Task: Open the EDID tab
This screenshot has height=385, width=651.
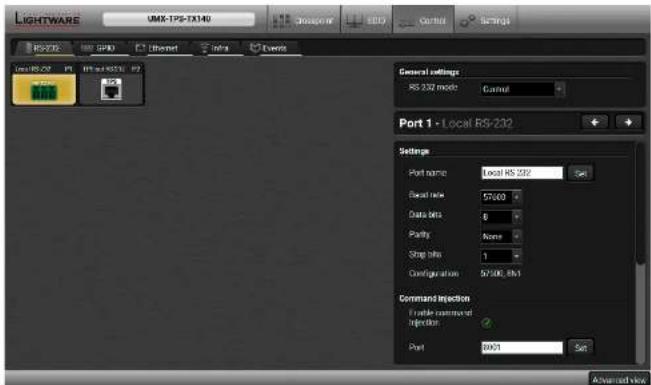Action: click(x=366, y=20)
